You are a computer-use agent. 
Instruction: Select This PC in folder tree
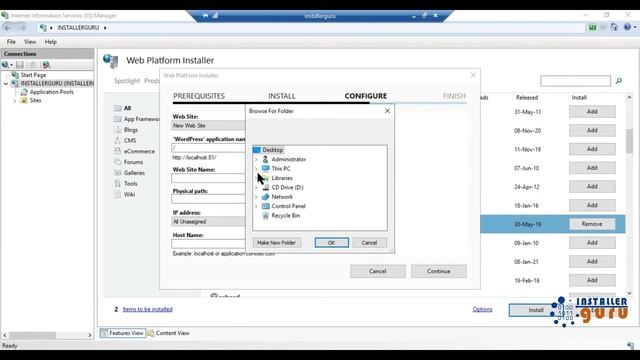(x=281, y=169)
